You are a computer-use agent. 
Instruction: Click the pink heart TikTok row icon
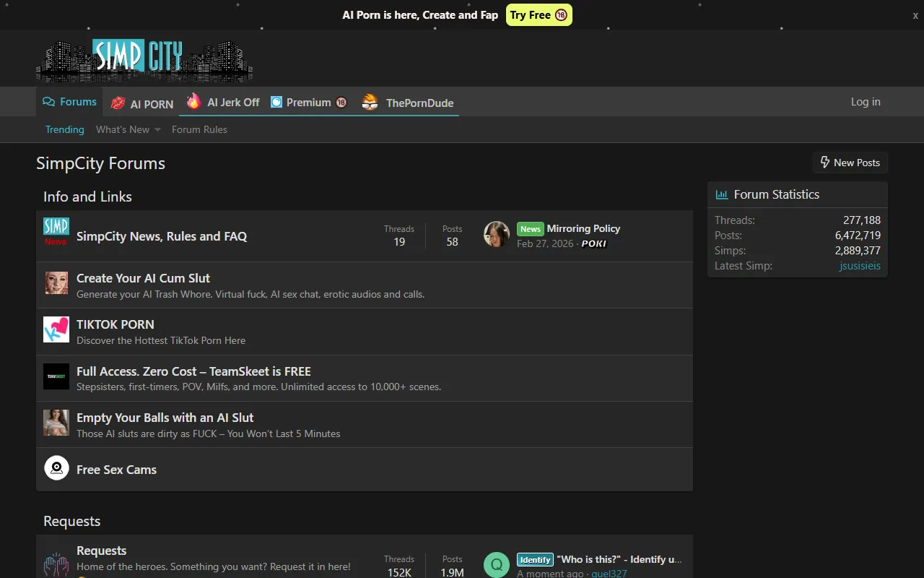coord(56,329)
